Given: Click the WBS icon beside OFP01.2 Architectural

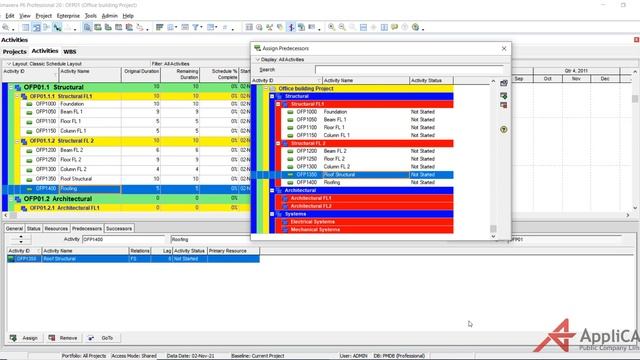Looking at the screenshot, I should 18,199.
